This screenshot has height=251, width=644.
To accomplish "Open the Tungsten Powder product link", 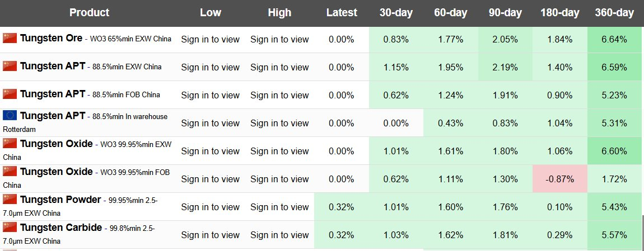I will [x=60, y=200].
